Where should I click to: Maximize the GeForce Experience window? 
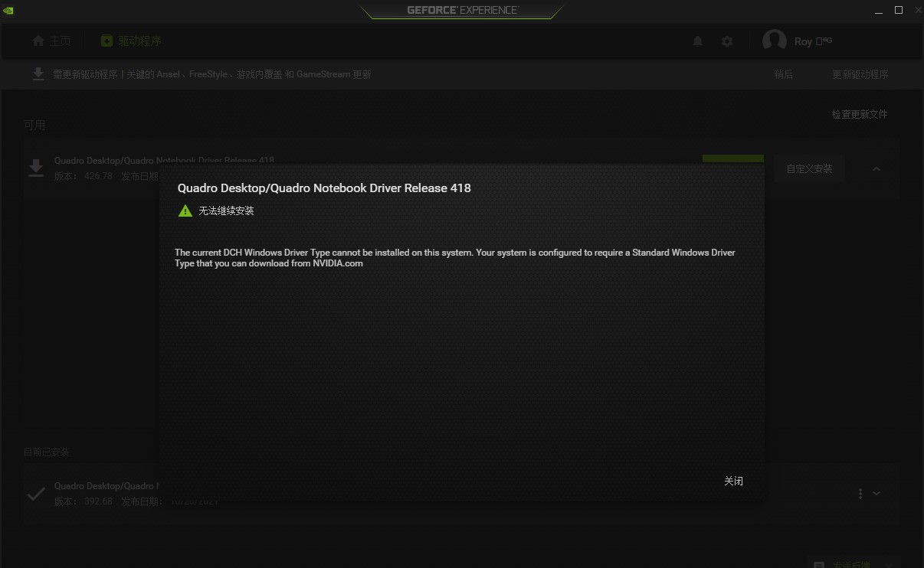[899, 10]
